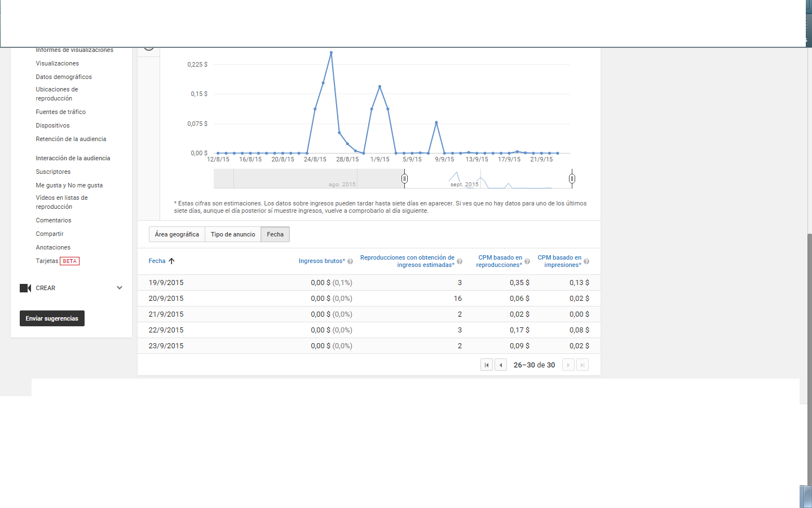Select the Fecha tab
This screenshot has height=508, width=812.
(x=275, y=234)
